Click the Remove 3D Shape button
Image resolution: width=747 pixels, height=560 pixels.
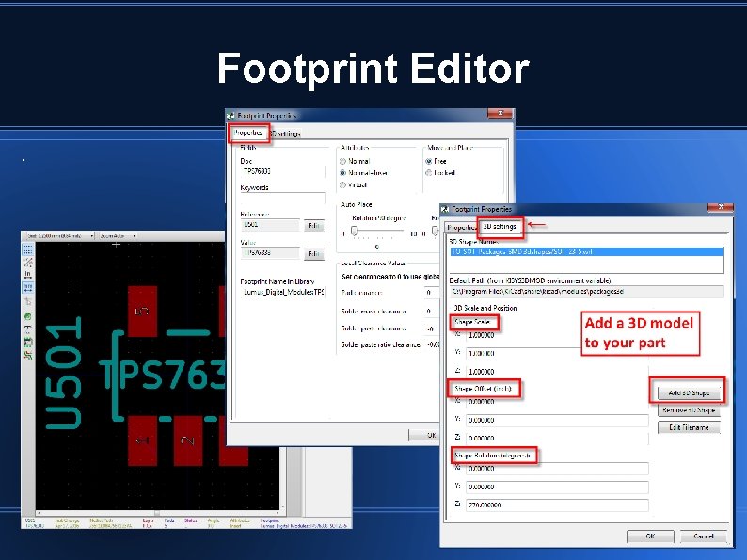pyautogui.click(x=689, y=409)
